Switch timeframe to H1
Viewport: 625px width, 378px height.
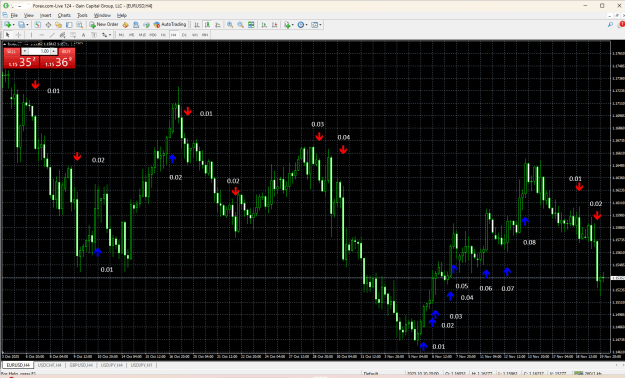point(163,35)
